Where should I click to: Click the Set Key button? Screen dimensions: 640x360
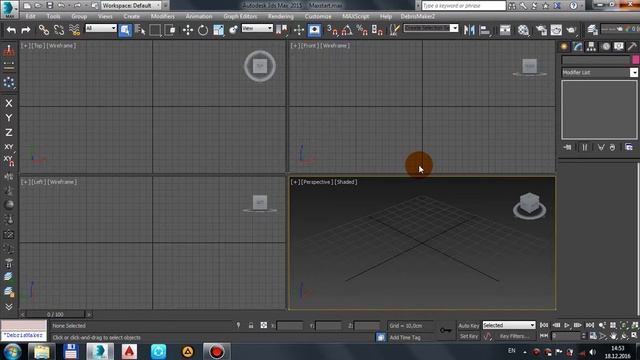469,336
